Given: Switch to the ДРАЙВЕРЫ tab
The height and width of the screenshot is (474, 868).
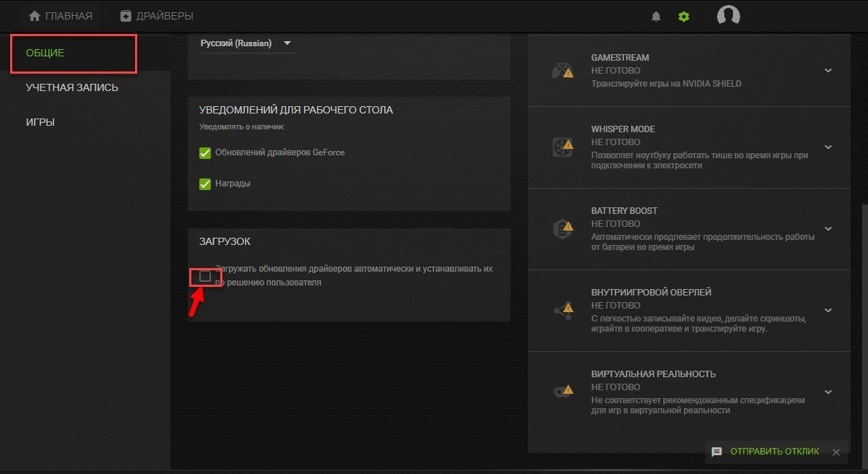Looking at the screenshot, I should tap(157, 16).
